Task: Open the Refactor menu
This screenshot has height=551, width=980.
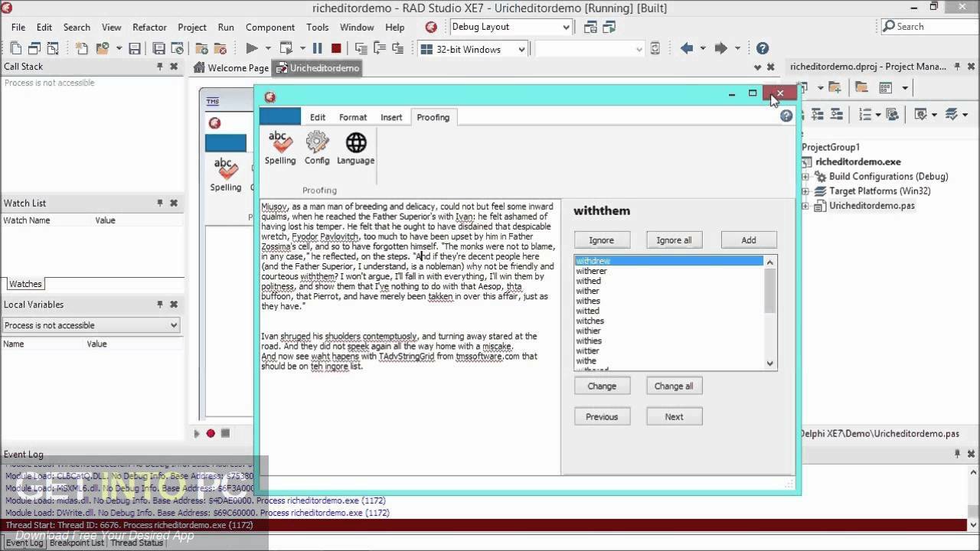Action: 149,27
